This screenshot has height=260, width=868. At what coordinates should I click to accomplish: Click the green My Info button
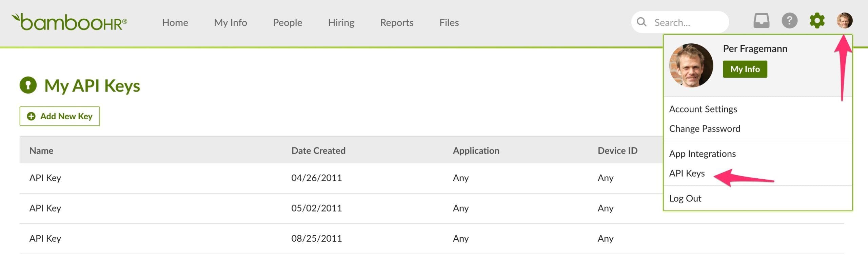[x=745, y=69]
